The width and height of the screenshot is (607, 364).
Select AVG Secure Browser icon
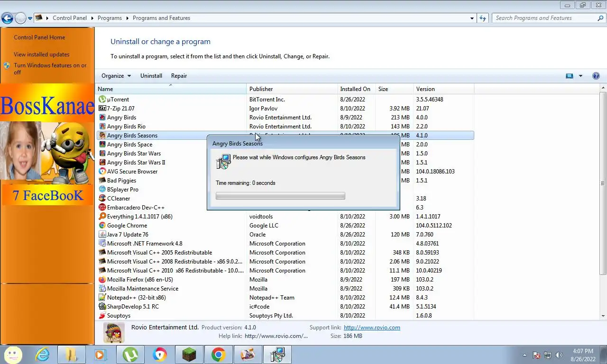pyautogui.click(x=102, y=172)
